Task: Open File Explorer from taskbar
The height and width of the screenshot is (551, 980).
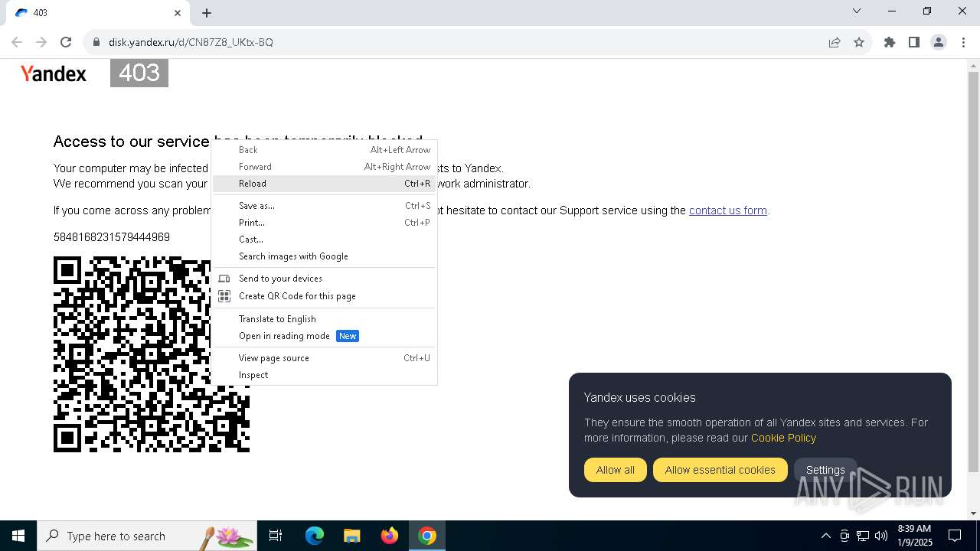Action: (351, 536)
